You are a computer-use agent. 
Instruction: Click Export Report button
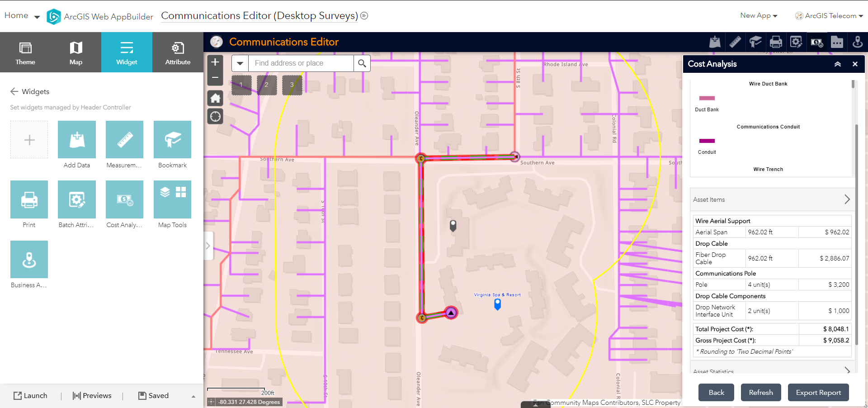click(x=818, y=393)
